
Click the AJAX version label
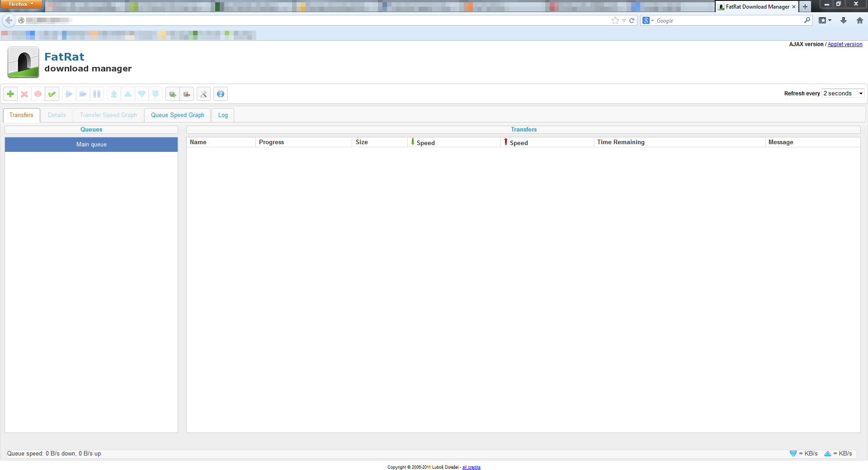point(806,44)
